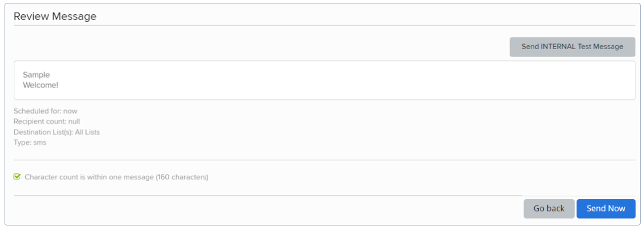Select the Welcome! text in the preview
The height and width of the screenshot is (230, 644).
(40, 86)
